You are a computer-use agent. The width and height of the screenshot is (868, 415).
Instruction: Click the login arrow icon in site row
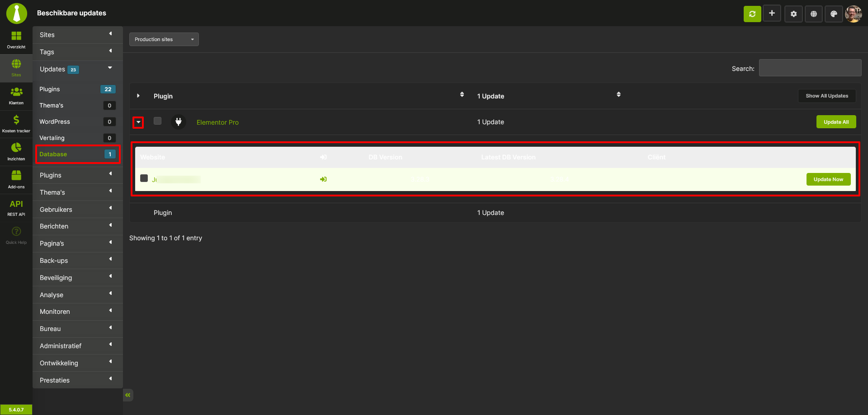(323, 179)
